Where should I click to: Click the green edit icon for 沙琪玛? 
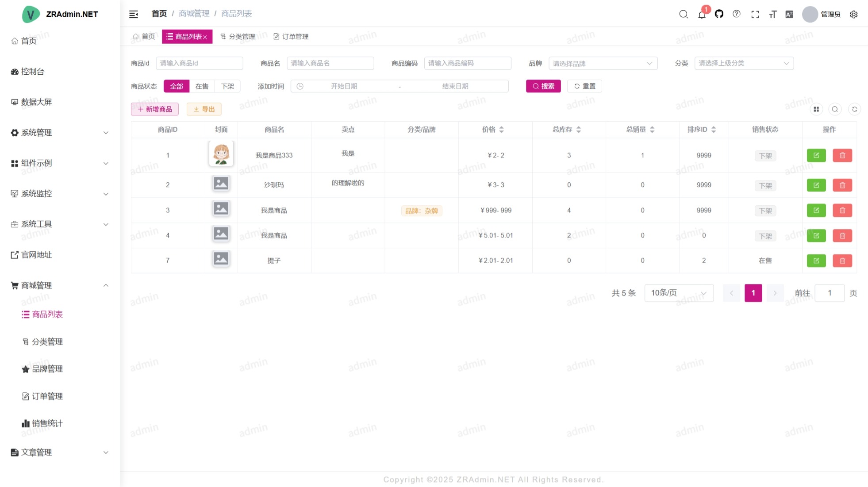coord(816,185)
